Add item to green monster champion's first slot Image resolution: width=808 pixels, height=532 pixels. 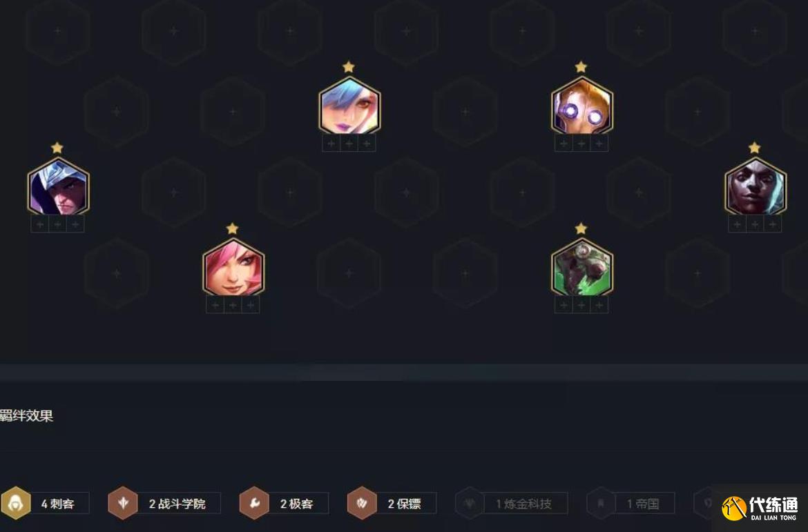pos(564,305)
